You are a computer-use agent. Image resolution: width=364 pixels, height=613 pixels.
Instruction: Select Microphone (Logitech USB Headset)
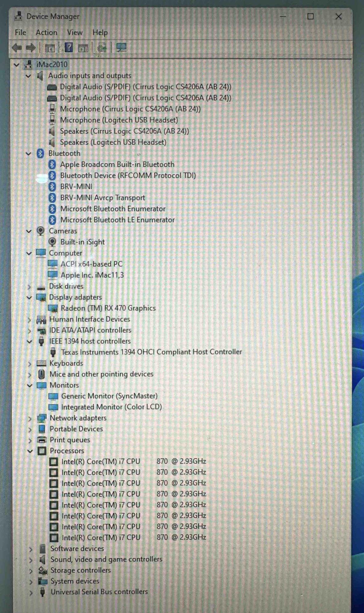(x=119, y=120)
